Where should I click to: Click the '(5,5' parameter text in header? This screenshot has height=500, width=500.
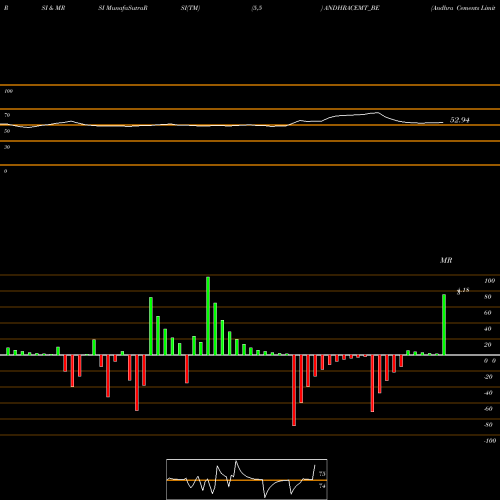click(257, 8)
